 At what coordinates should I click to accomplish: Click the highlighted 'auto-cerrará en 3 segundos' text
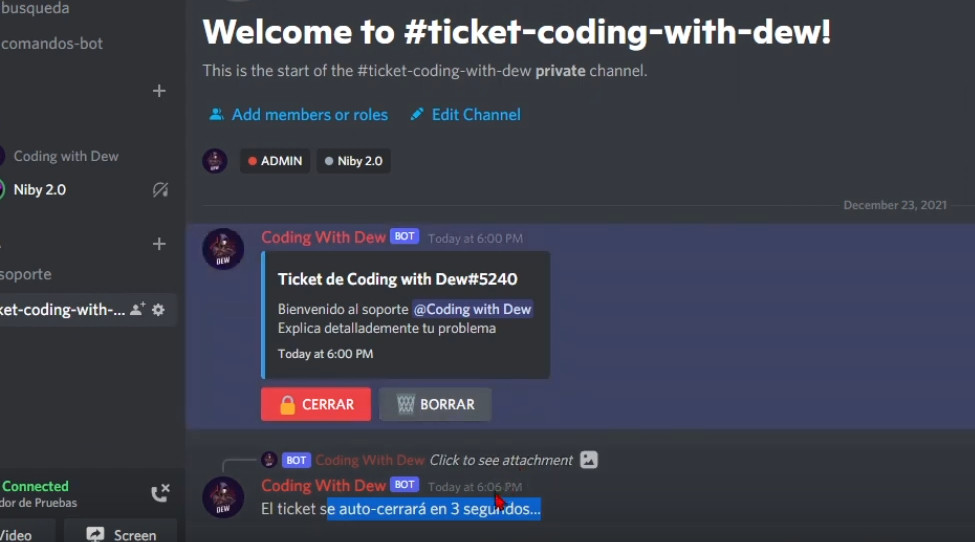434,509
